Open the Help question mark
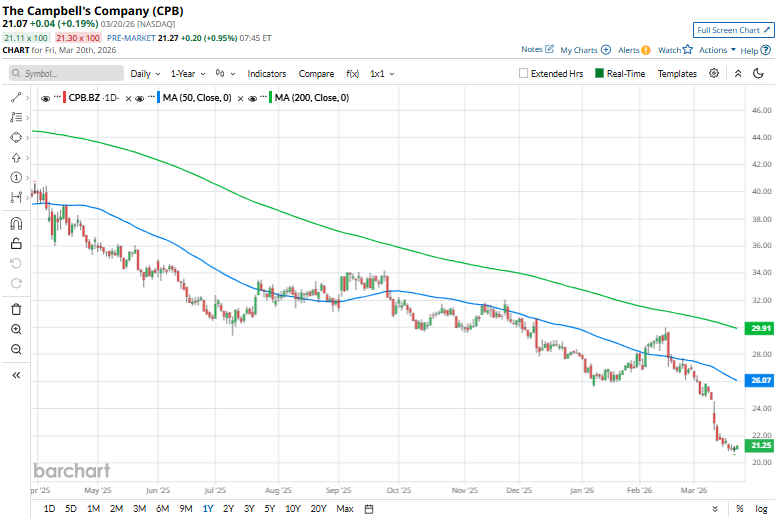 pos(766,50)
